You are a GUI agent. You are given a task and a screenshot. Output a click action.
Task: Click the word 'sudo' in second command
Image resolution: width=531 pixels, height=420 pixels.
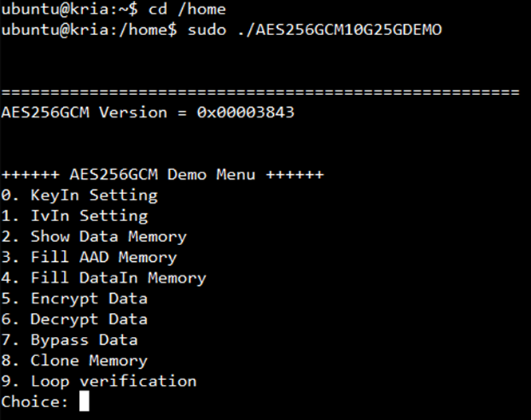(207, 30)
